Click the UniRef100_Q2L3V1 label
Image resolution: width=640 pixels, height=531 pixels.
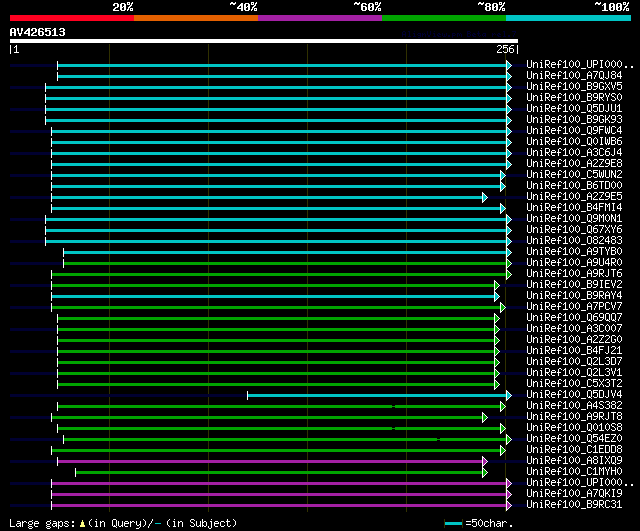(574, 373)
